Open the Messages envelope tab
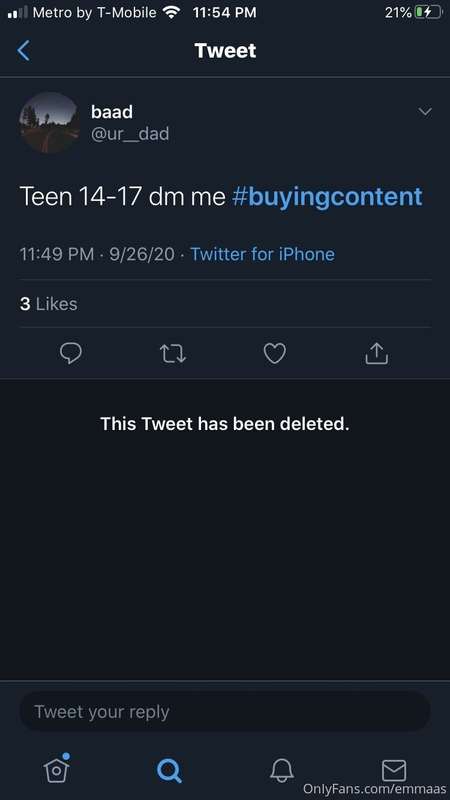This screenshot has width=450, height=800. pyautogui.click(x=394, y=770)
